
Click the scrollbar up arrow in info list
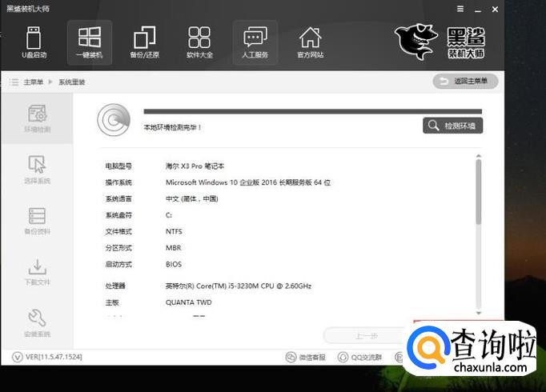coord(479,156)
